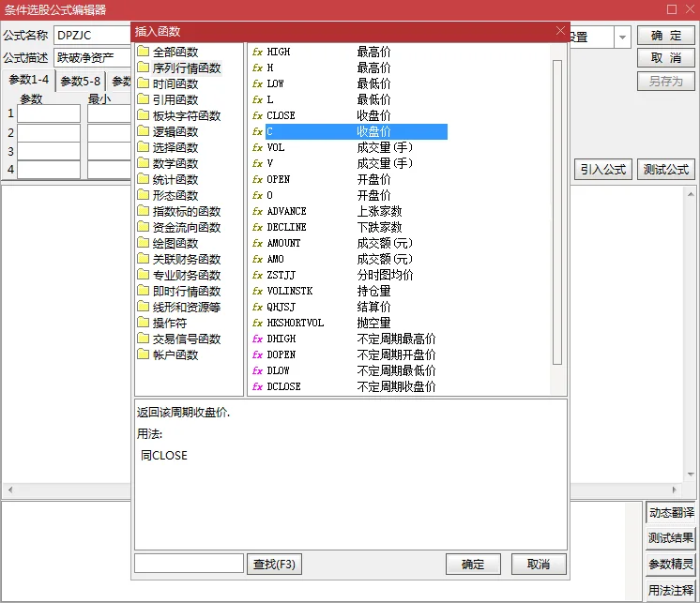
Task: Switch to the 参数5-8 tab
Action: click(x=81, y=82)
